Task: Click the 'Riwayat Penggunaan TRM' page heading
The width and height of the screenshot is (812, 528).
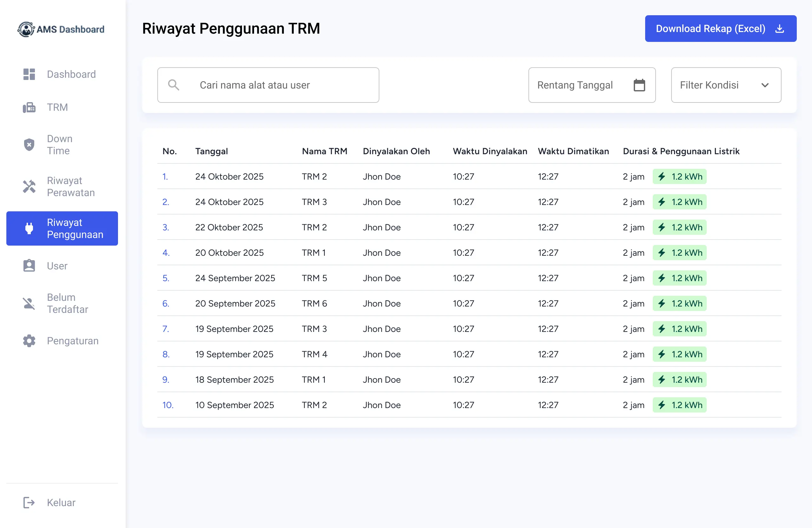Action: tap(231, 29)
